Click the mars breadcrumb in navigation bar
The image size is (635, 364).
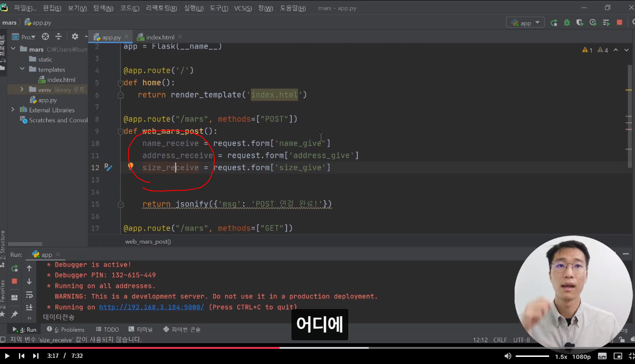[x=9, y=22]
